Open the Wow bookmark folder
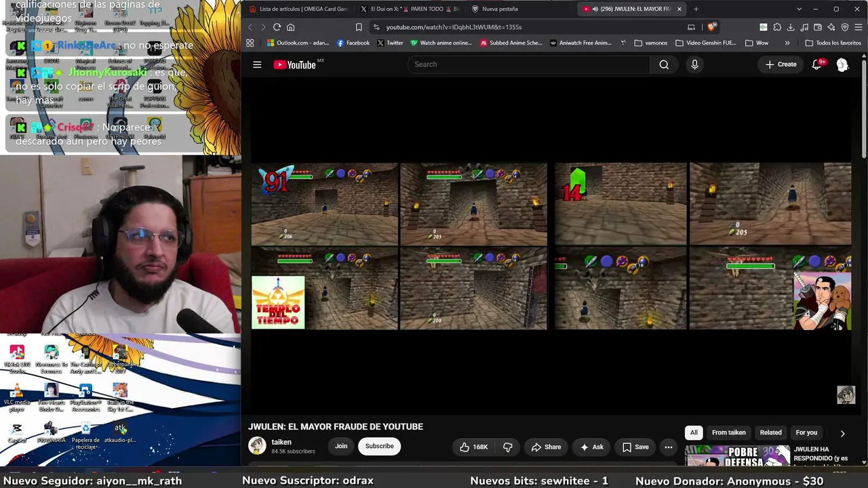This screenshot has height=488, width=868. tap(757, 43)
